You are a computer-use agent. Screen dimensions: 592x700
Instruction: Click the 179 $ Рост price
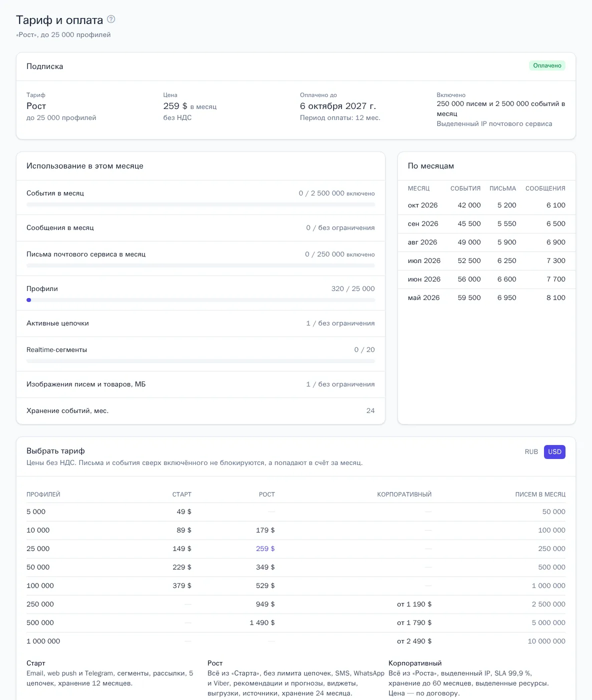[265, 530]
